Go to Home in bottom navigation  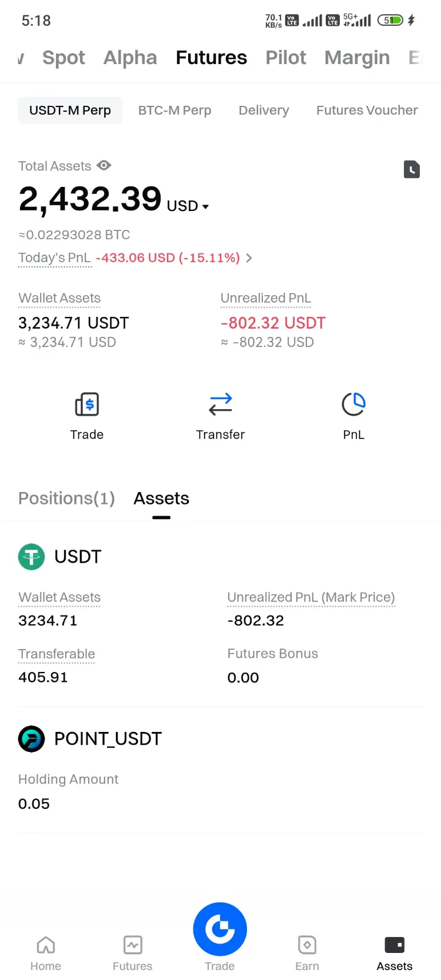[46, 953]
